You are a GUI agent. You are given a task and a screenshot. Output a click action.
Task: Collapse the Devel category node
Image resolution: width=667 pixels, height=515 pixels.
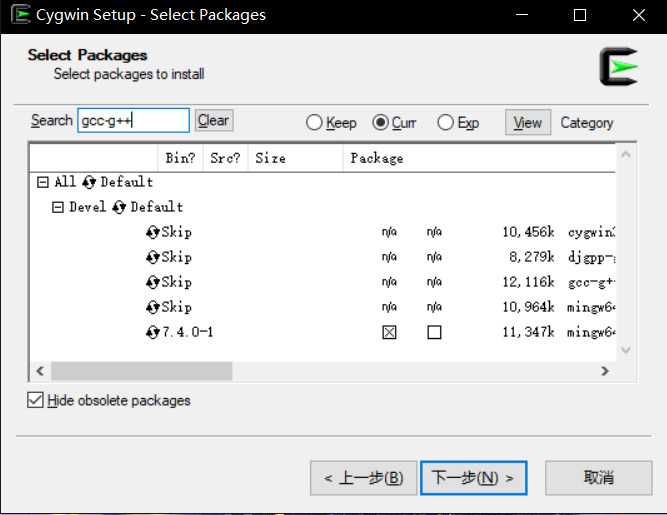tap(57, 207)
